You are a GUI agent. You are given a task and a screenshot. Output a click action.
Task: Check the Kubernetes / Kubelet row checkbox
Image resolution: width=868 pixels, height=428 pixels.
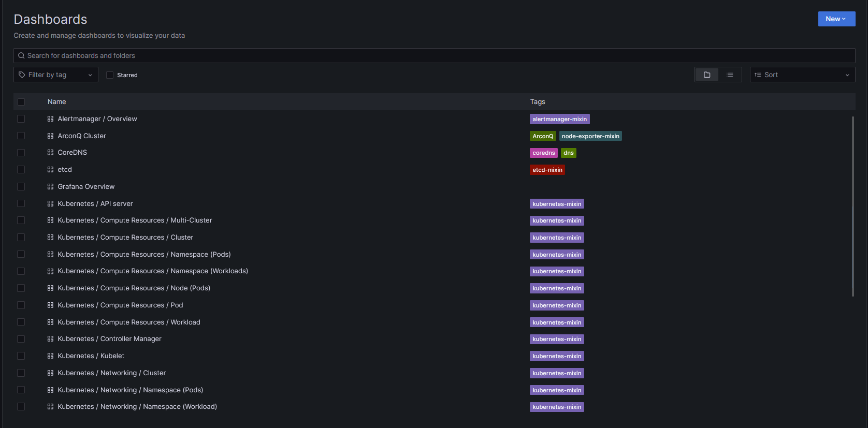click(21, 356)
